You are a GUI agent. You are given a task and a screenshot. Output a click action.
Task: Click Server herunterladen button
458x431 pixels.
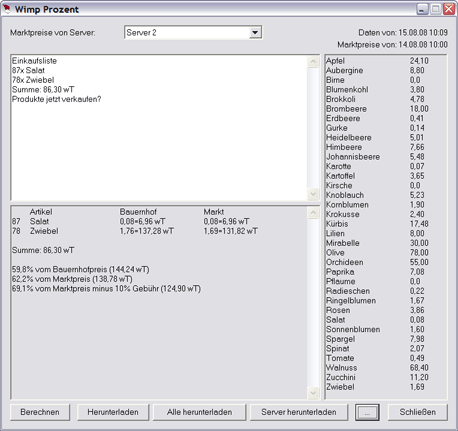click(x=299, y=412)
